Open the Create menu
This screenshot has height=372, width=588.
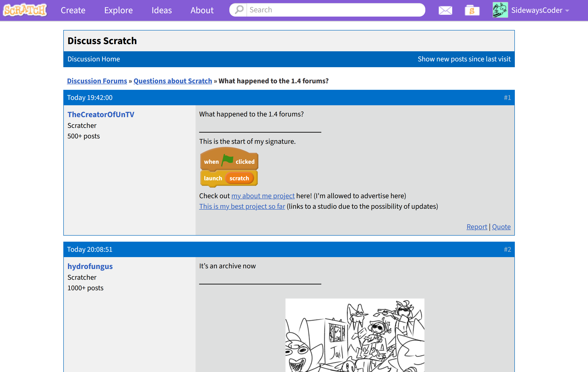73,10
